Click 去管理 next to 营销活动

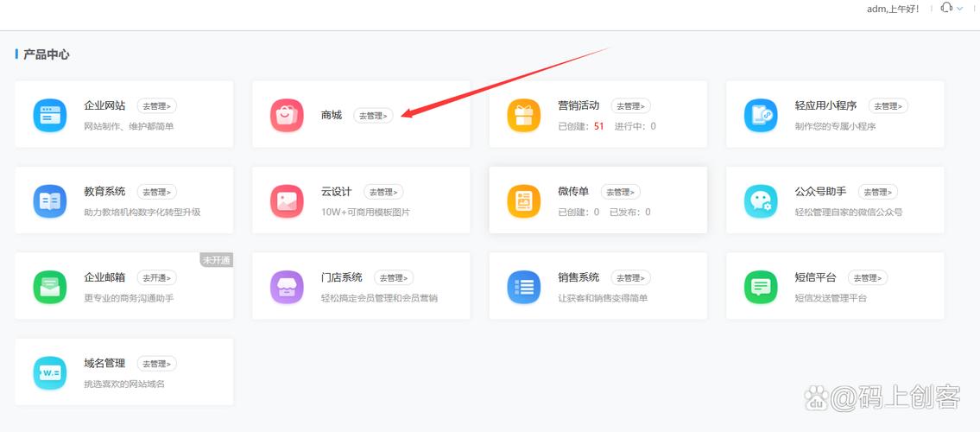tap(630, 105)
